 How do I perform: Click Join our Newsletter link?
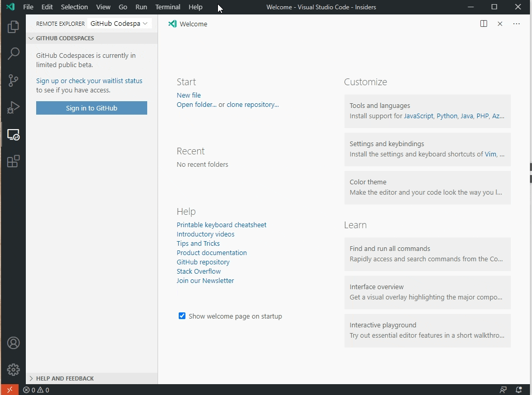pos(205,281)
